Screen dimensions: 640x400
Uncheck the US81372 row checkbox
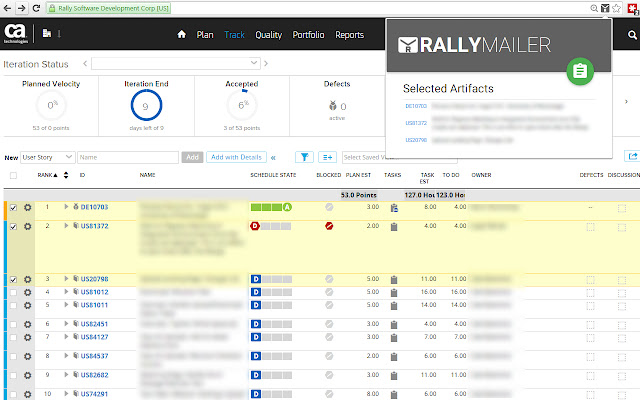13,226
